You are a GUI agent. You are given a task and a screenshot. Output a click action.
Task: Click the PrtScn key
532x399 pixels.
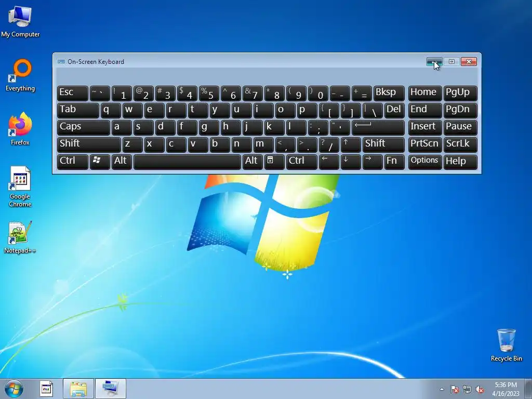click(x=425, y=144)
